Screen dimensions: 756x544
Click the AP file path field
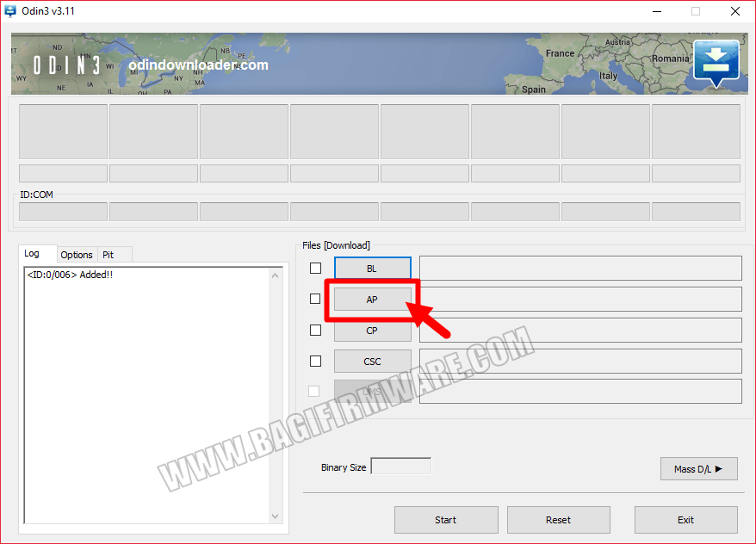point(580,300)
